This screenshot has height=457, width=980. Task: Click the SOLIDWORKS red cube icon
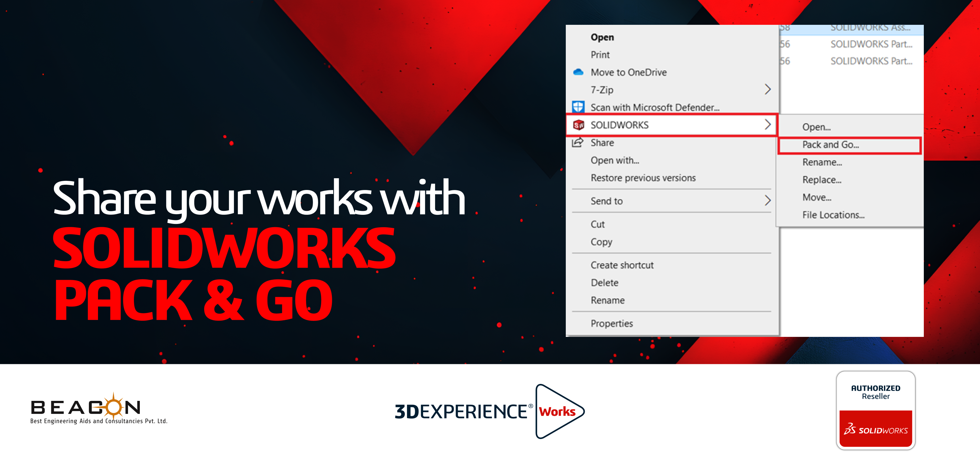[578, 125]
